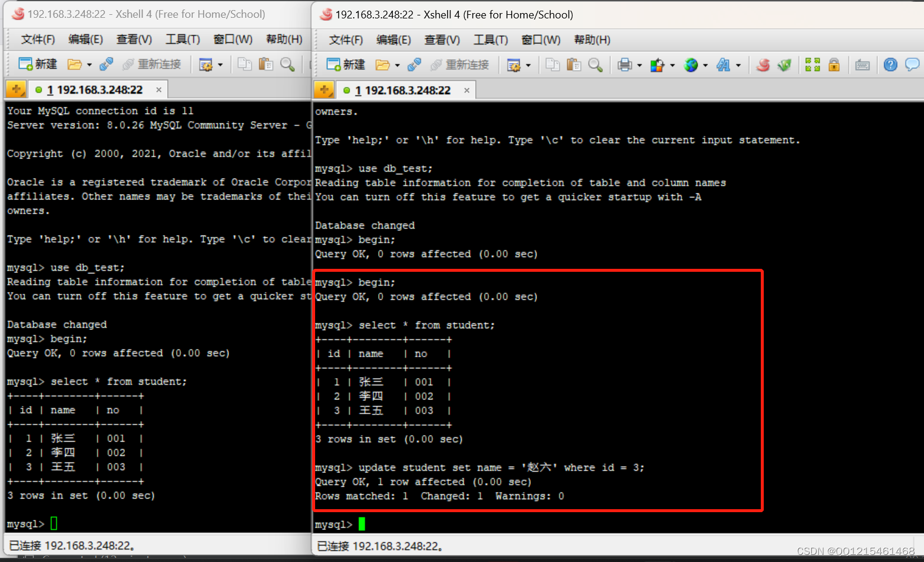Click the update student statement text
Viewport: 924px width, 562px height.
(501, 468)
